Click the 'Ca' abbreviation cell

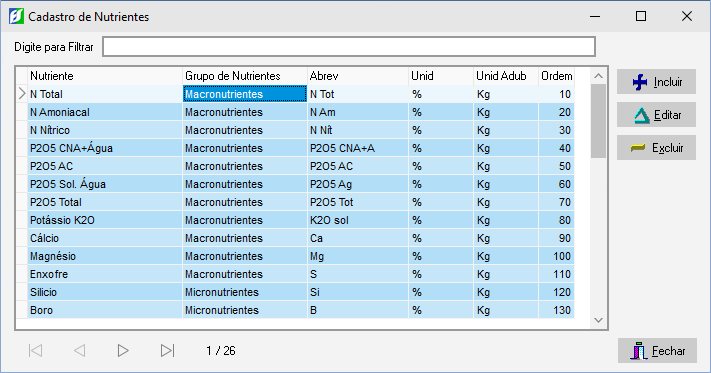[x=358, y=238]
